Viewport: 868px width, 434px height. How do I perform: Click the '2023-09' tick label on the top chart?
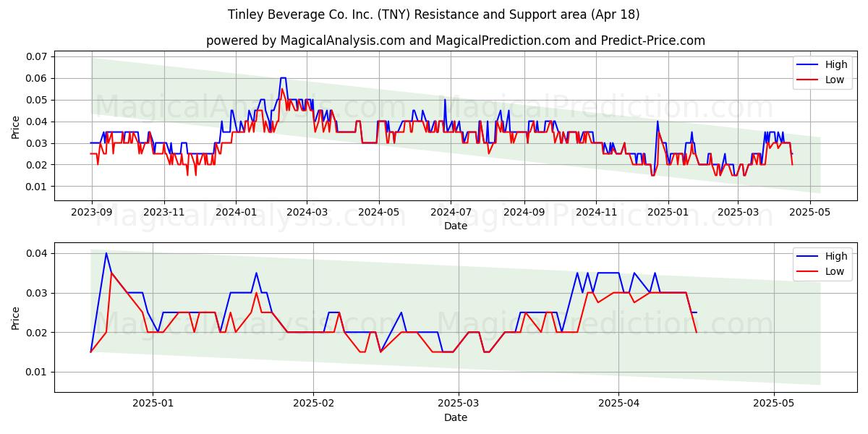(92, 213)
